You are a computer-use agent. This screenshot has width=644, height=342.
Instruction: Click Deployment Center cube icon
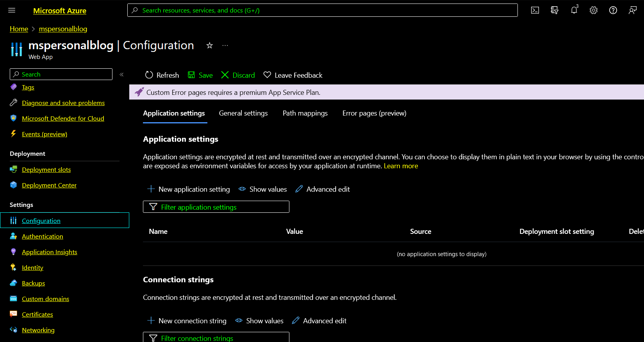14,185
